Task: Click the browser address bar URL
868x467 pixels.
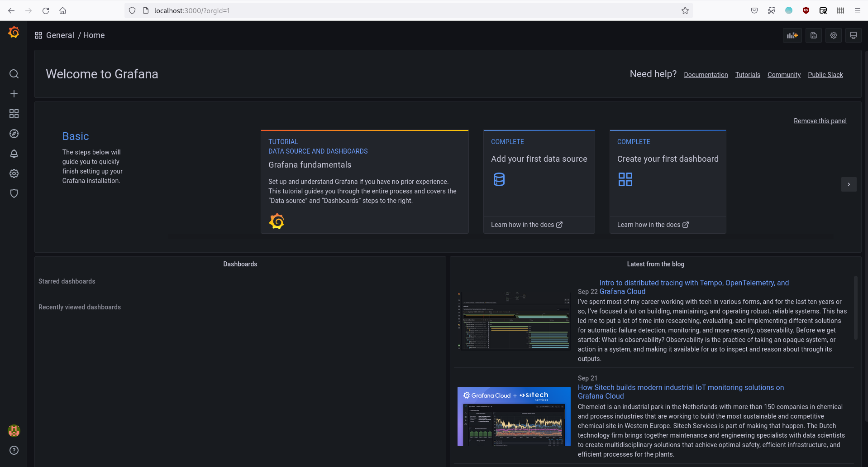Action: click(x=192, y=10)
